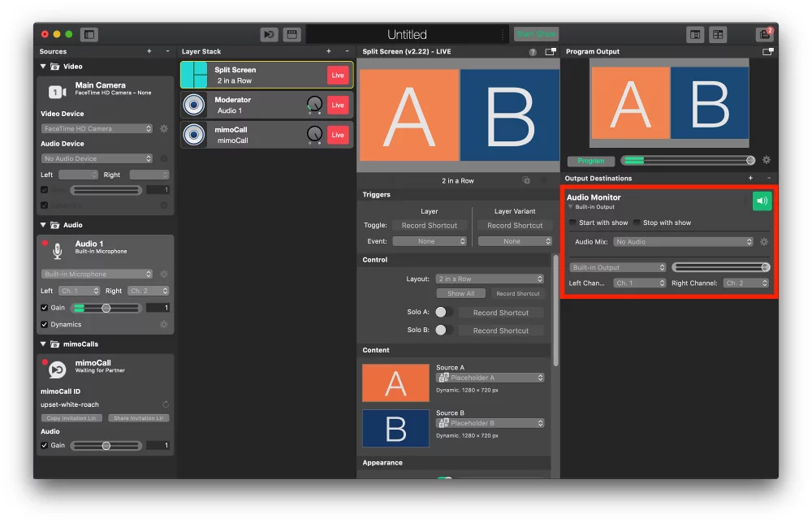Enable Start with show checkbox
Viewport: 812px width, 523px height.
(572, 223)
